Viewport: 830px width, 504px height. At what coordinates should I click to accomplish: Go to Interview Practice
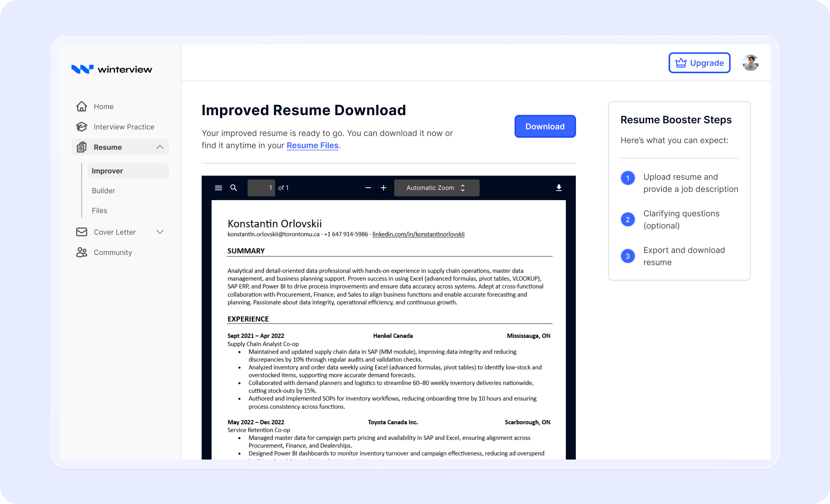click(120, 127)
